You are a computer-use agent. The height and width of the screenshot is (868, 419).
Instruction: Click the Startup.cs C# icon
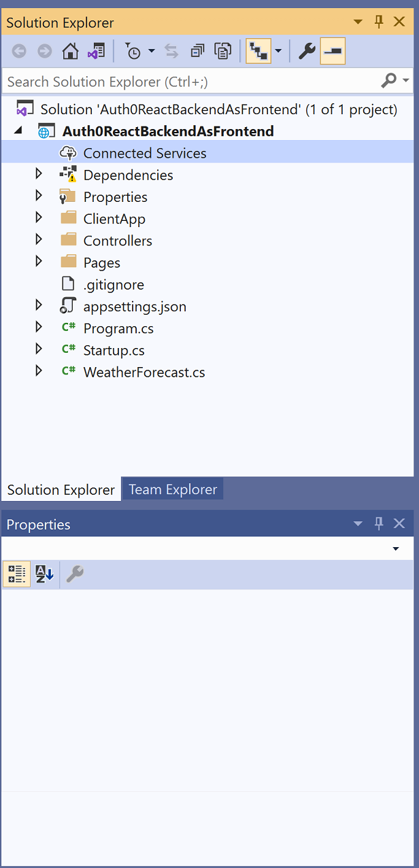click(68, 349)
